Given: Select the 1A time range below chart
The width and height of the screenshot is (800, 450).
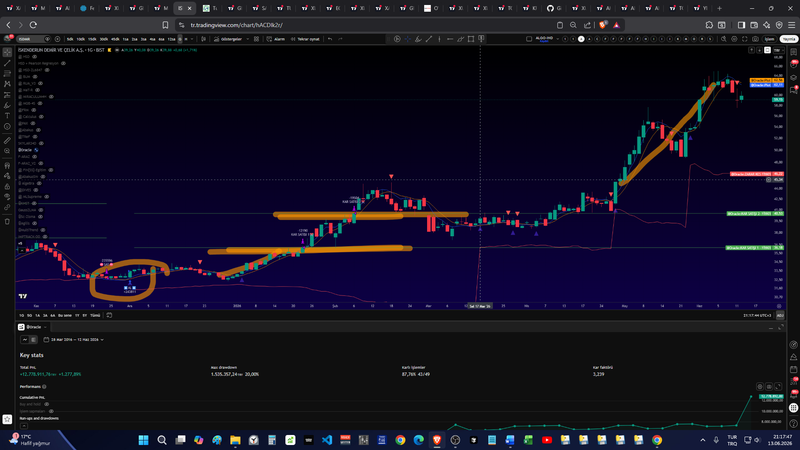Looking at the screenshot, I should coord(37,315).
